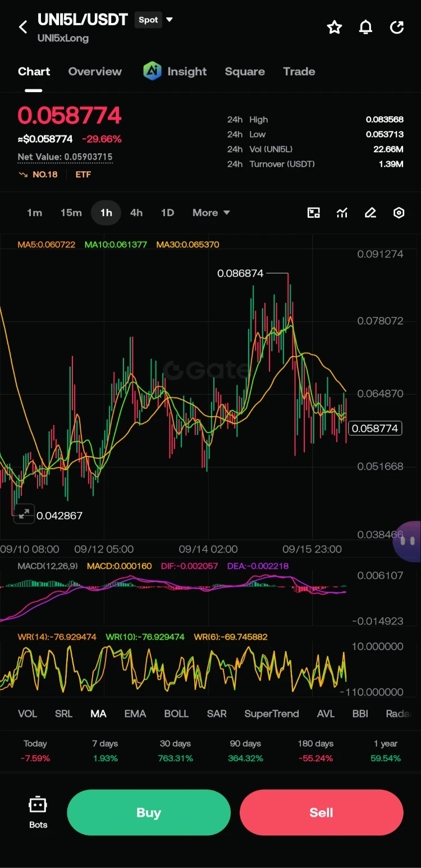The height and width of the screenshot is (868, 421).
Task: Select the 1D timeframe
Action: coord(167,213)
